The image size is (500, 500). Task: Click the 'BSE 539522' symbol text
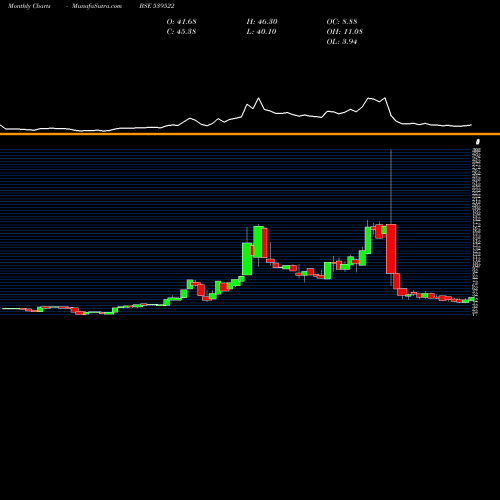point(157,6)
